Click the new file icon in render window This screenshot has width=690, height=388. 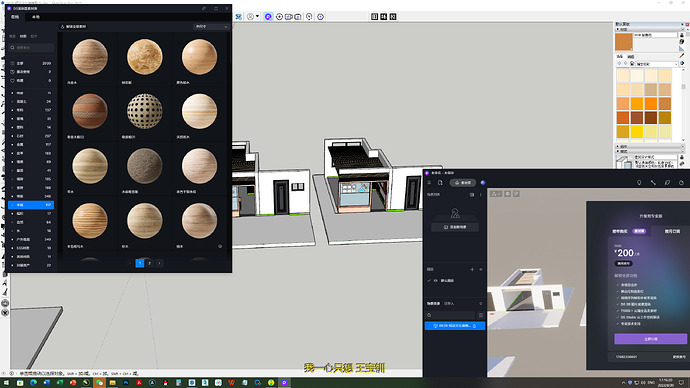coord(440,183)
